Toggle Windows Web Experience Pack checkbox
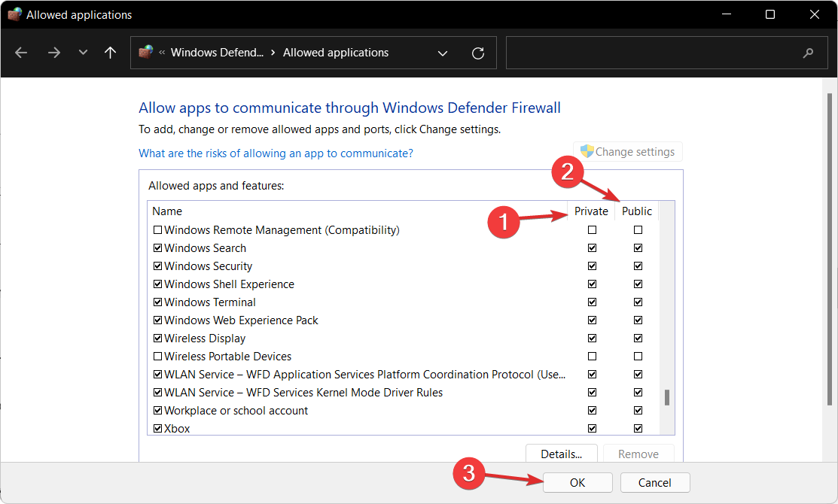Viewport: 838px width, 504px height. coord(157,320)
